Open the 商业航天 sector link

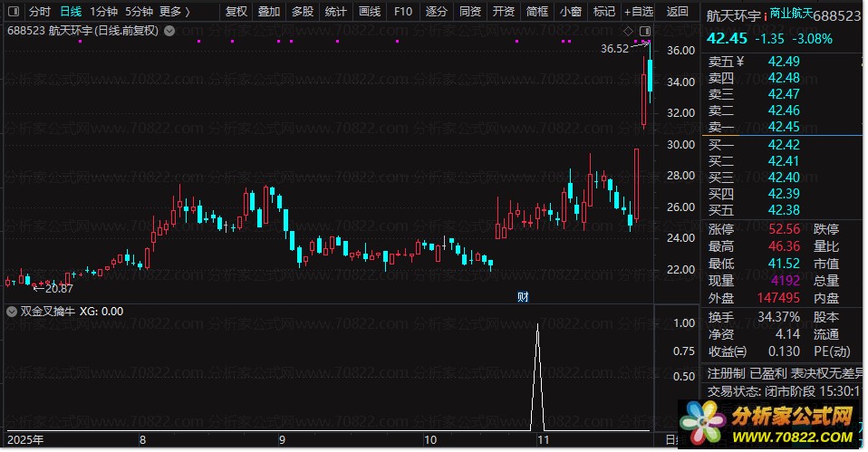[791, 13]
